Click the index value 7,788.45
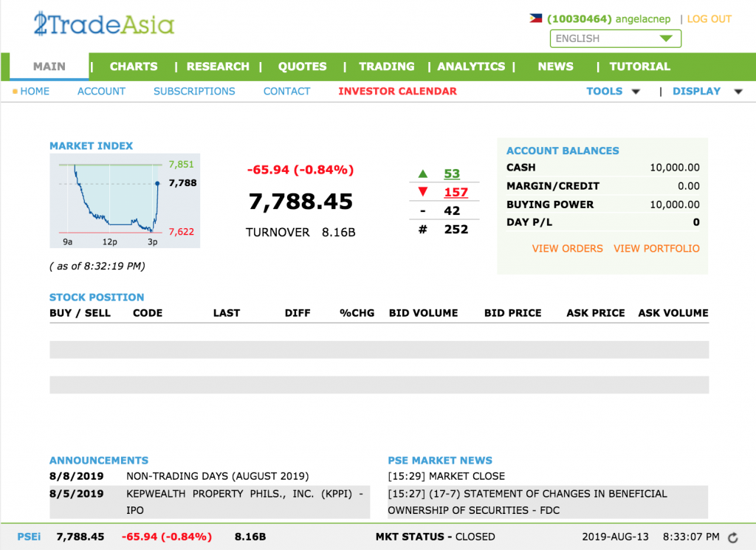Screen dimensions: 756x550 (300, 202)
